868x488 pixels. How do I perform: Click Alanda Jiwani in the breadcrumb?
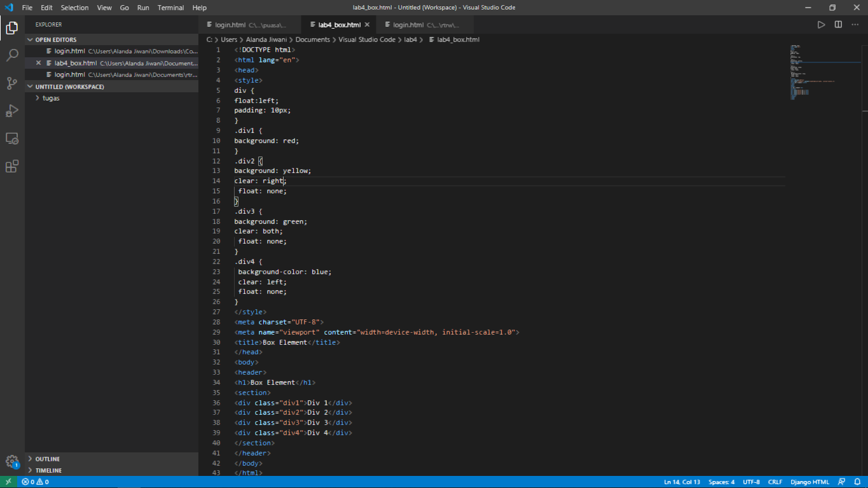coord(266,39)
